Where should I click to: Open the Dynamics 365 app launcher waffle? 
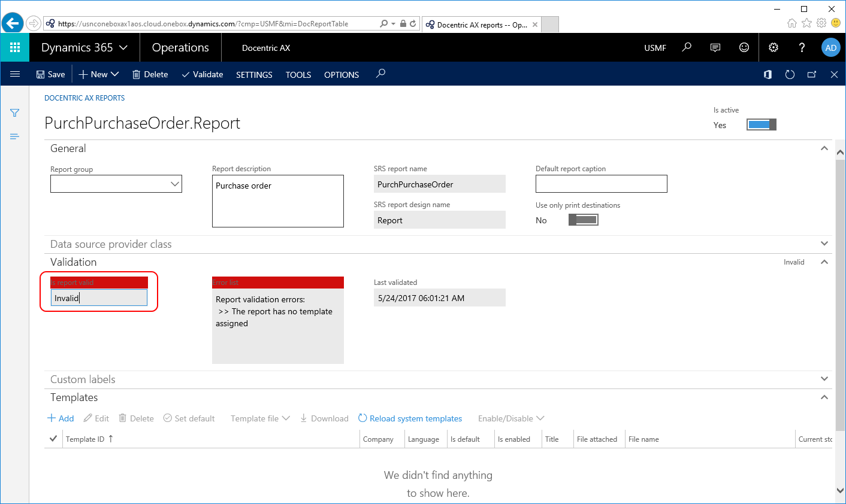pos(15,47)
